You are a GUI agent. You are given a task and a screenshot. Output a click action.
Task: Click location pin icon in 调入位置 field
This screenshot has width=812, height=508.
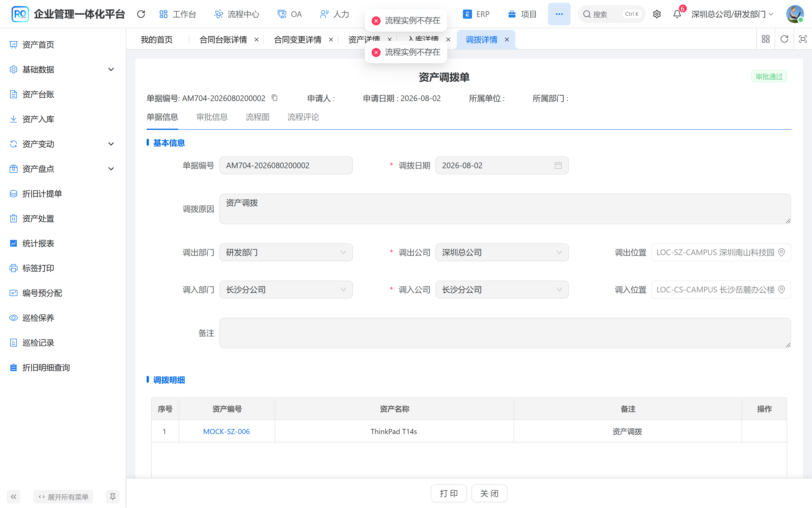(x=782, y=290)
